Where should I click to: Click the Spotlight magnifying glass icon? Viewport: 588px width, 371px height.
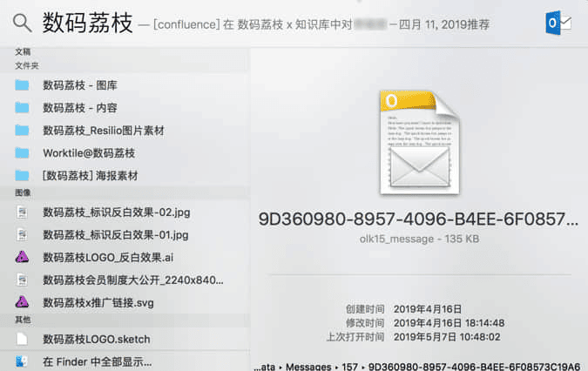[22, 24]
